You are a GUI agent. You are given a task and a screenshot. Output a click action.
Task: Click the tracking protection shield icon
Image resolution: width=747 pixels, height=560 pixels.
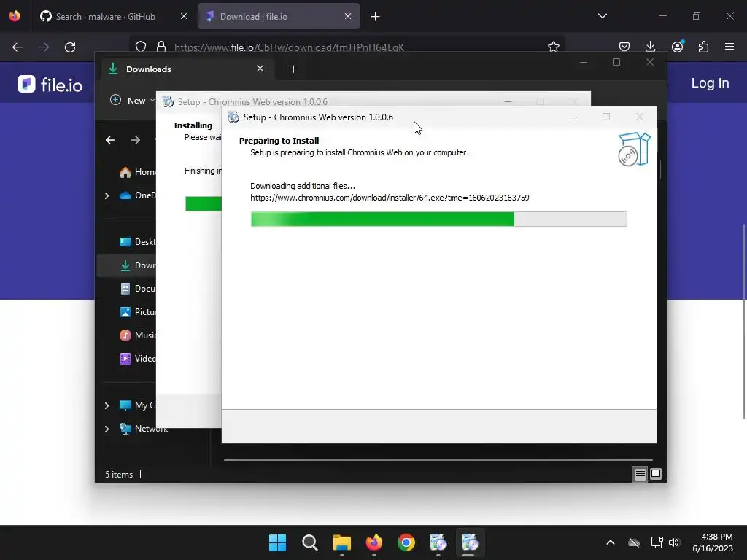click(x=141, y=47)
